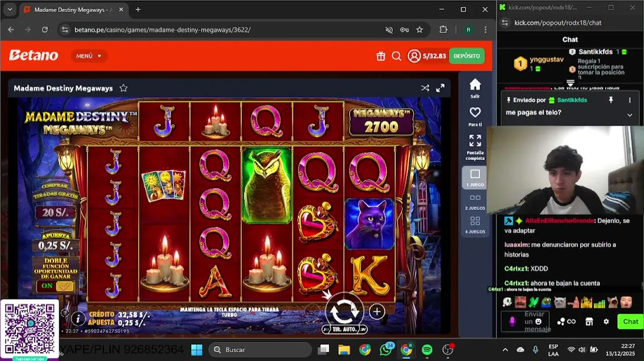Open the slot game info (i) button
The image size is (644, 361).
(x=78, y=318)
